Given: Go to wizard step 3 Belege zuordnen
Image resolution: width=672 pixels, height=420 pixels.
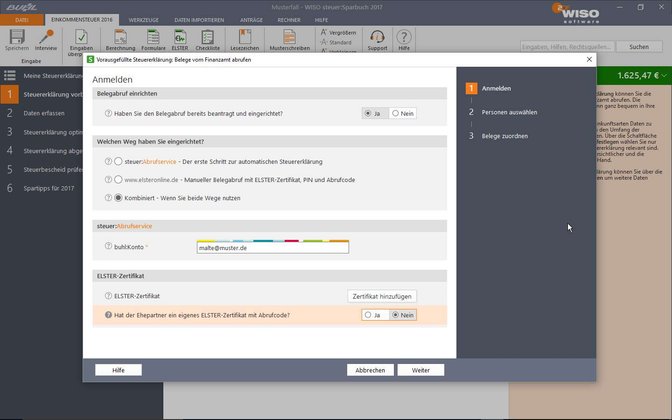Looking at the screenshot, I should click(497, 136).
